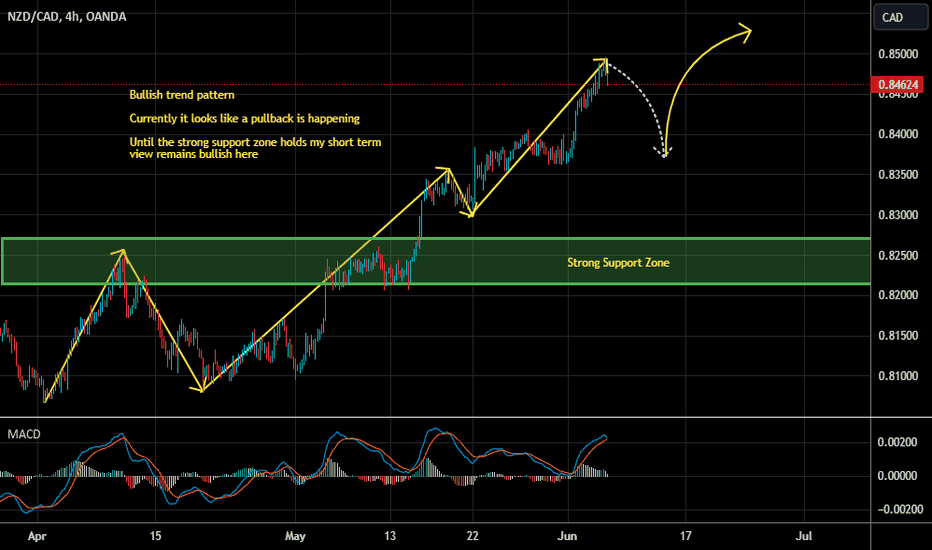
Task: Click the 0.81000 price axis label
Action: 898,376
